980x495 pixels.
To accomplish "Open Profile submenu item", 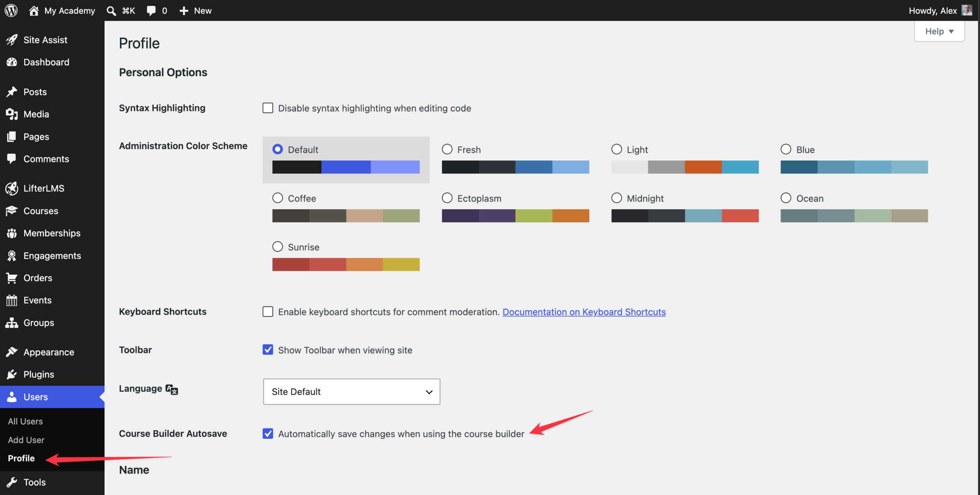I will pos(21,458).
